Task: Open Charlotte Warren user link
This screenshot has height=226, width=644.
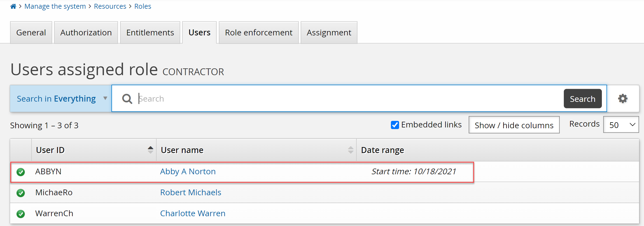Action: pos(192,213)
